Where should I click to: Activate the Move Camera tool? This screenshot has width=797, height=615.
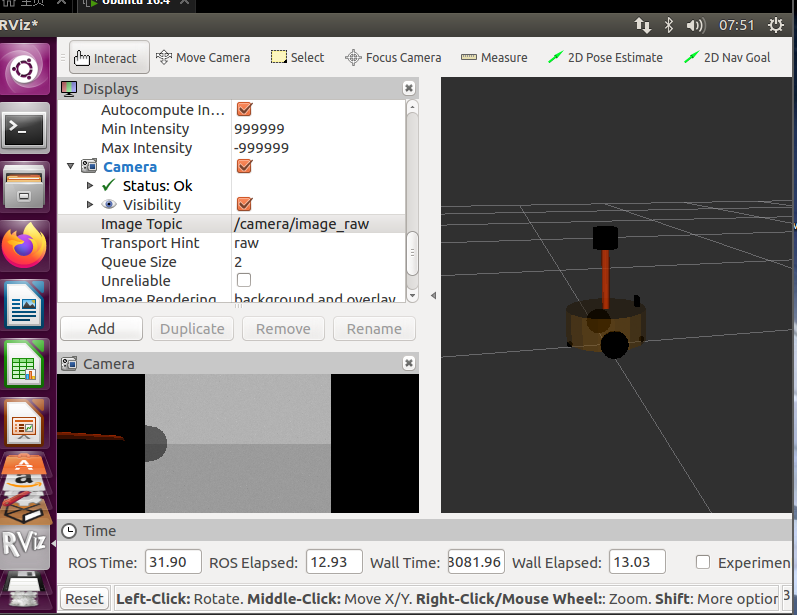(x=203, y=57)
